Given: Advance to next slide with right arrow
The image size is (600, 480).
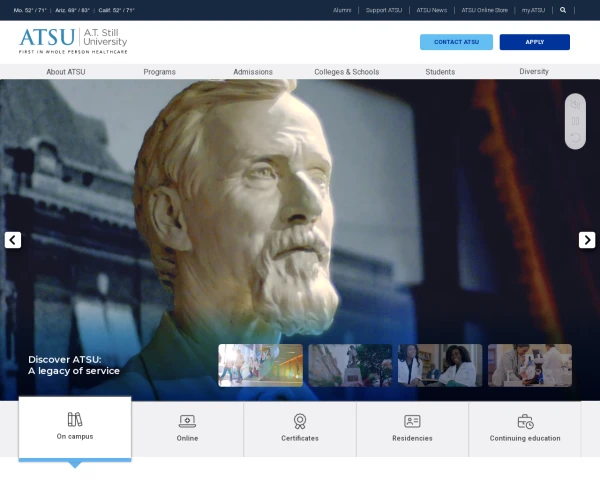Looking at the screenshot, I should (587, 240).
